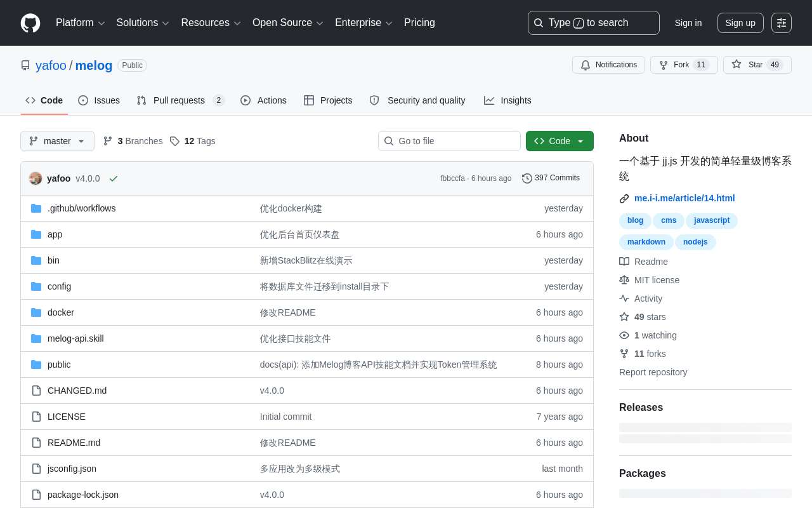Viewport: 812px width, 508px height.
Task: Switch to the Actions tab
Action: pos(263,100)
